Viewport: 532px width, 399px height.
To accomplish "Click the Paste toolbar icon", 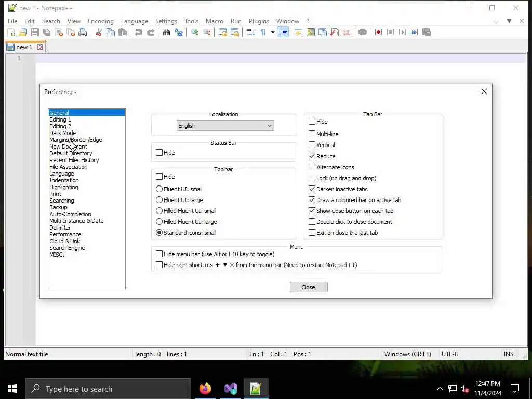I will (123, 32).
